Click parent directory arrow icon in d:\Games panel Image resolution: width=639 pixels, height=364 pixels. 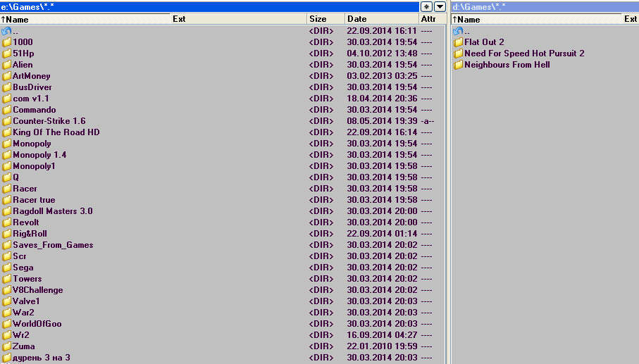[459, 31]
